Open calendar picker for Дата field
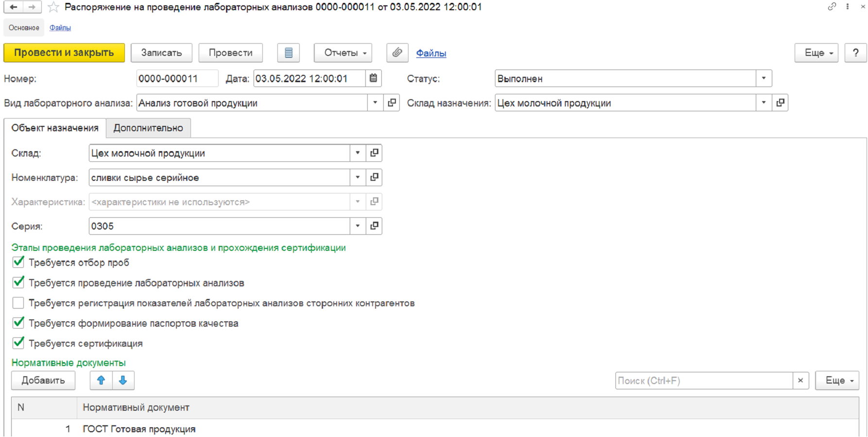868x437 pixels. [x=374, y=78]
